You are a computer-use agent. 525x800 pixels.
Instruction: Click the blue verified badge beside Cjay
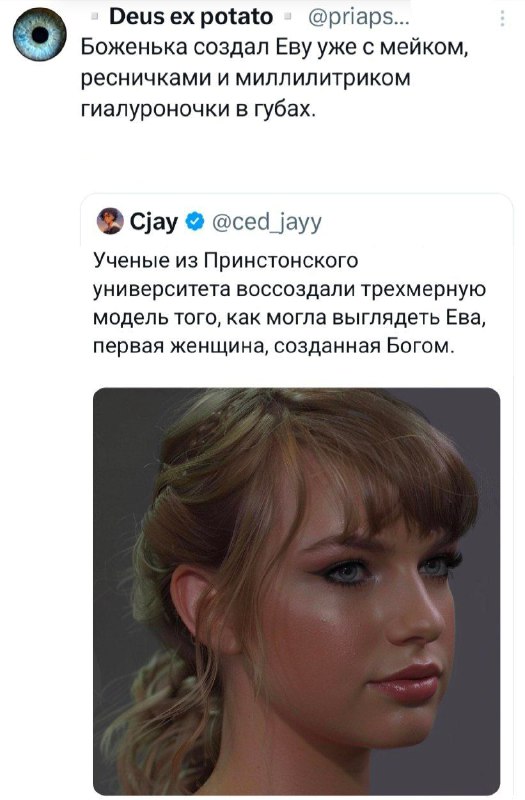(195, 222)
